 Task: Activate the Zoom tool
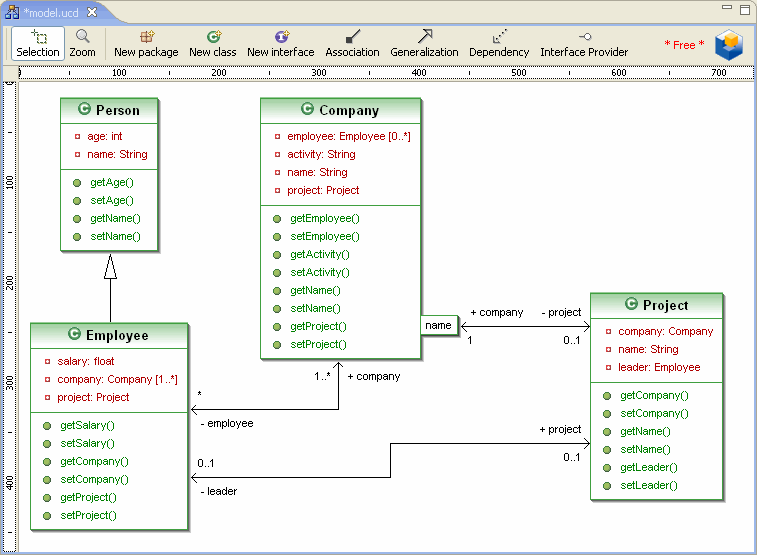point(83,43)
